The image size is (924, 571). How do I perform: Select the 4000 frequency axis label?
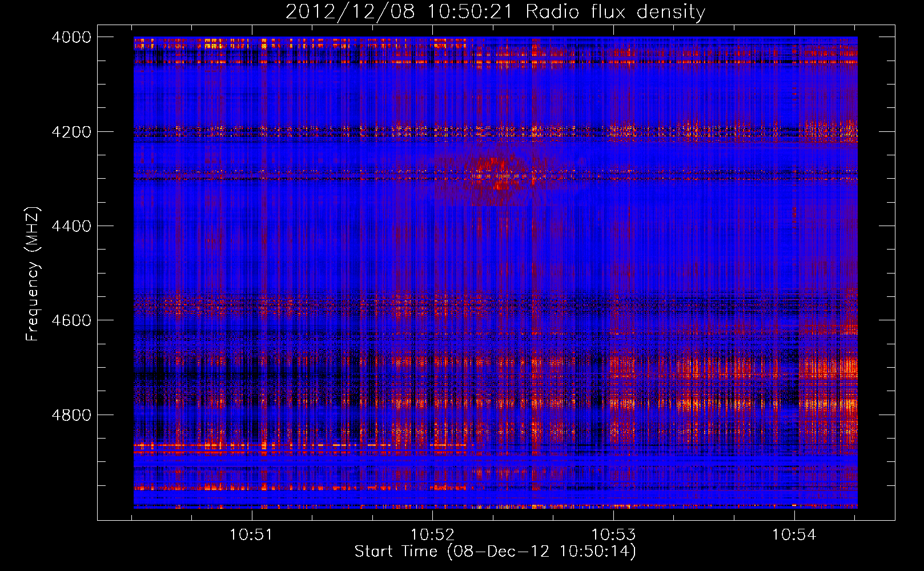71,37
